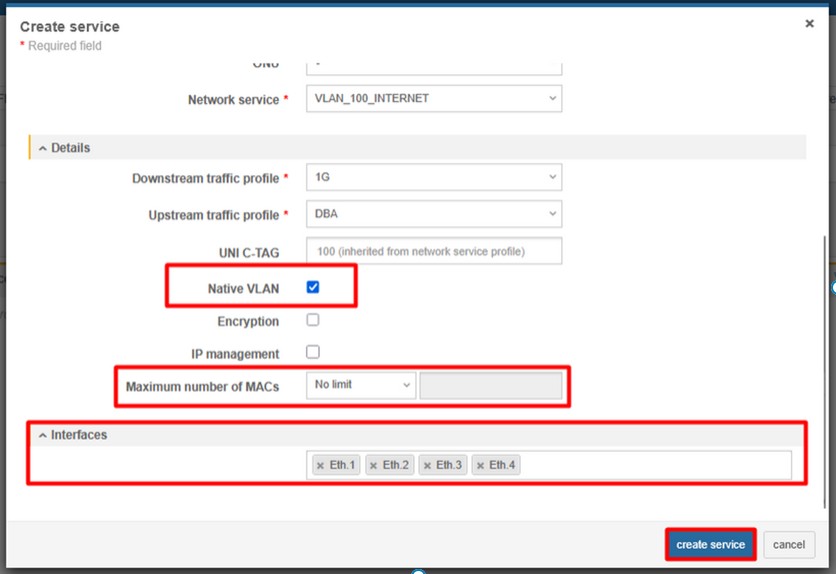
Task: Enable the Encryption checkbox
Action: [313, 321]
